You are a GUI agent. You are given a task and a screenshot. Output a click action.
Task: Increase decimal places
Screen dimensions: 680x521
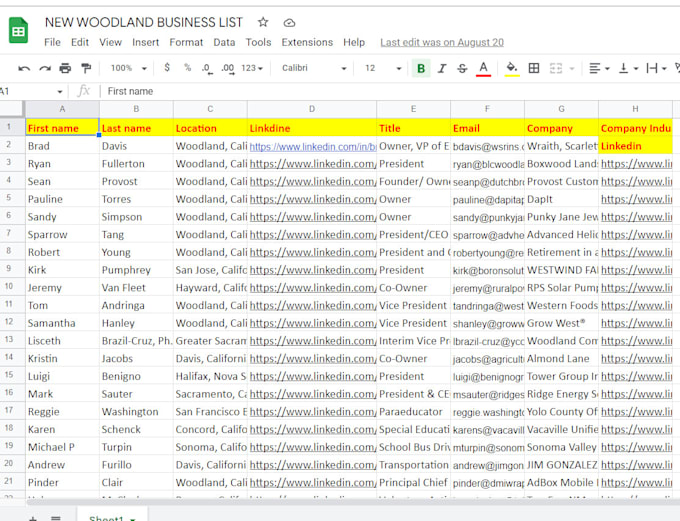point(228,68)
